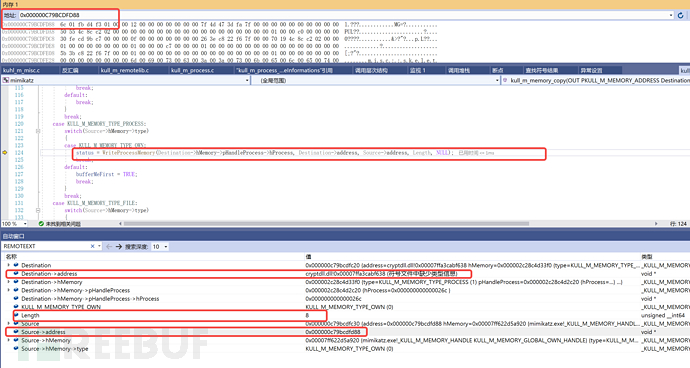Click the horizontal scrollbar left arrow

[120, 224]
